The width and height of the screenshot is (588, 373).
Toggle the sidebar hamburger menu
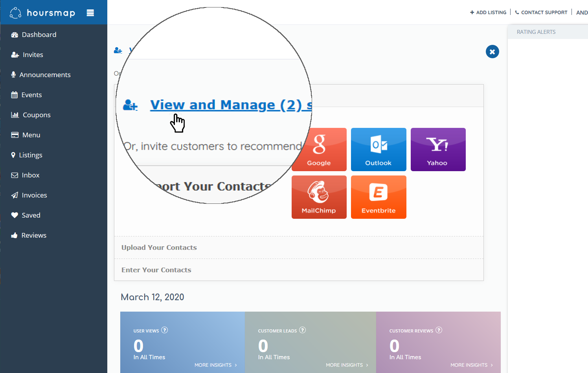(x=90, y=13)
